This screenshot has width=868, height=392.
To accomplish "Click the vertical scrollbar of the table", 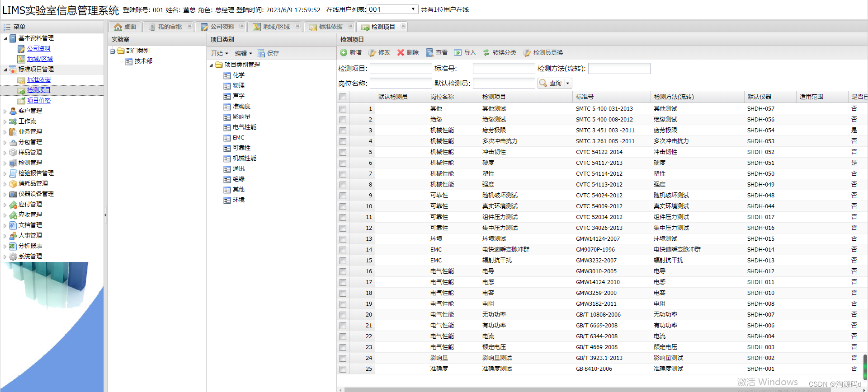I will pos(865,367).
